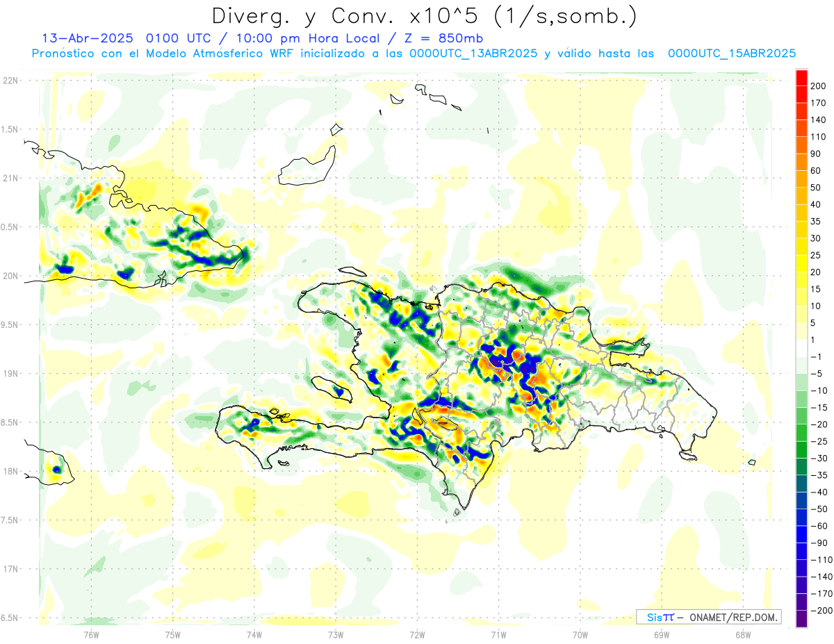The image size is (834, 644).
Task: Click the blue legend swatch between -60 and -90
Action: pyautogui.click(x=801, y=534)
